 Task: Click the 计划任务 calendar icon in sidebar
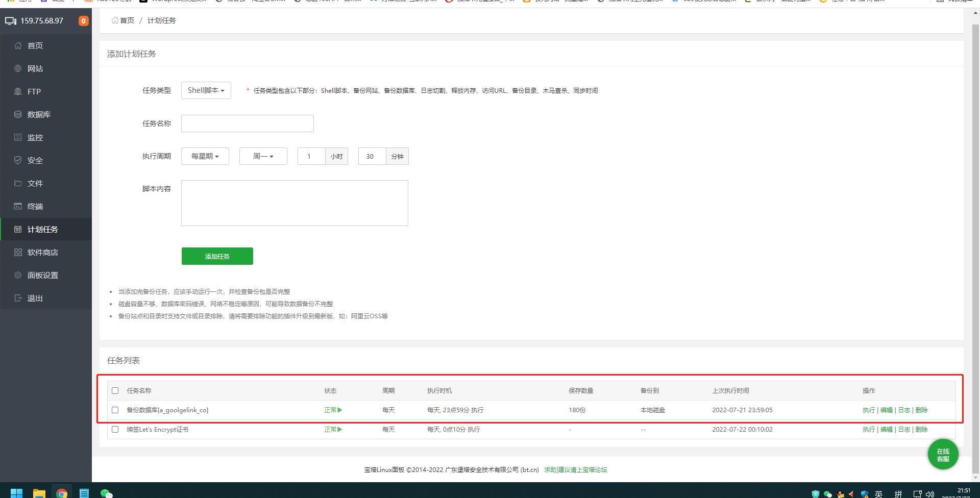point(18,229)
